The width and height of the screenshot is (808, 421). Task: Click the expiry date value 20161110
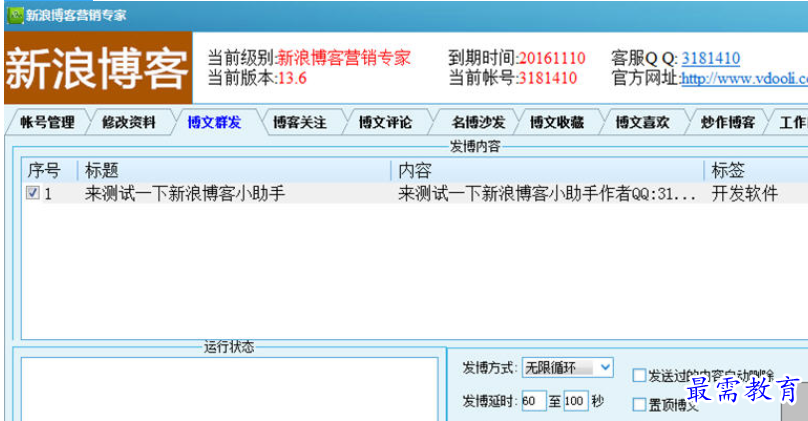click(x=552, y=58)
